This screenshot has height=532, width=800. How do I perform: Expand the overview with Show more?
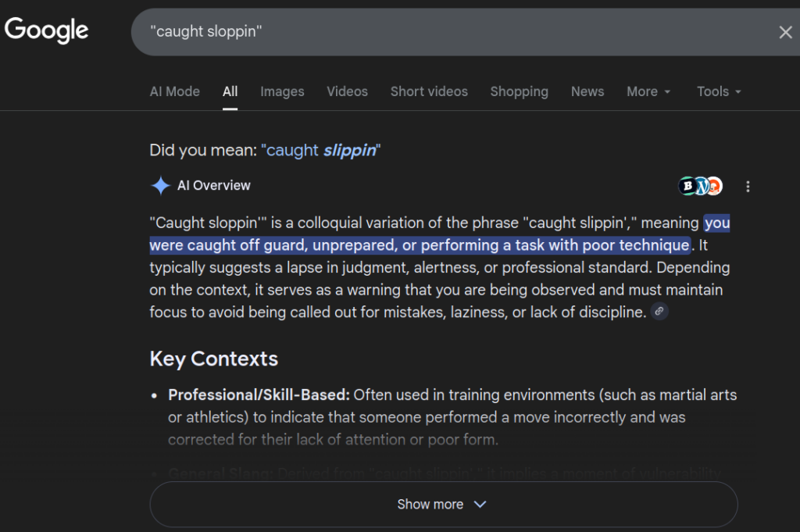[444, 504]
